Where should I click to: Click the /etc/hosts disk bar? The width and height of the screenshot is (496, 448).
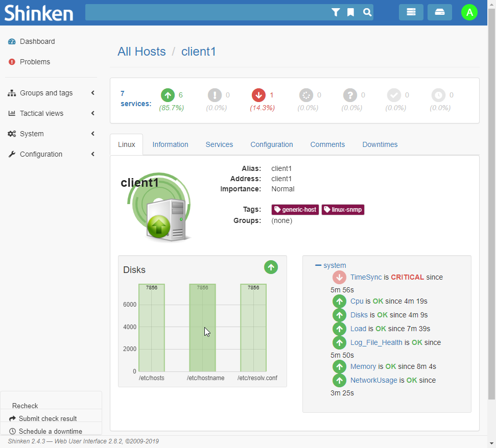pos(152,328)
